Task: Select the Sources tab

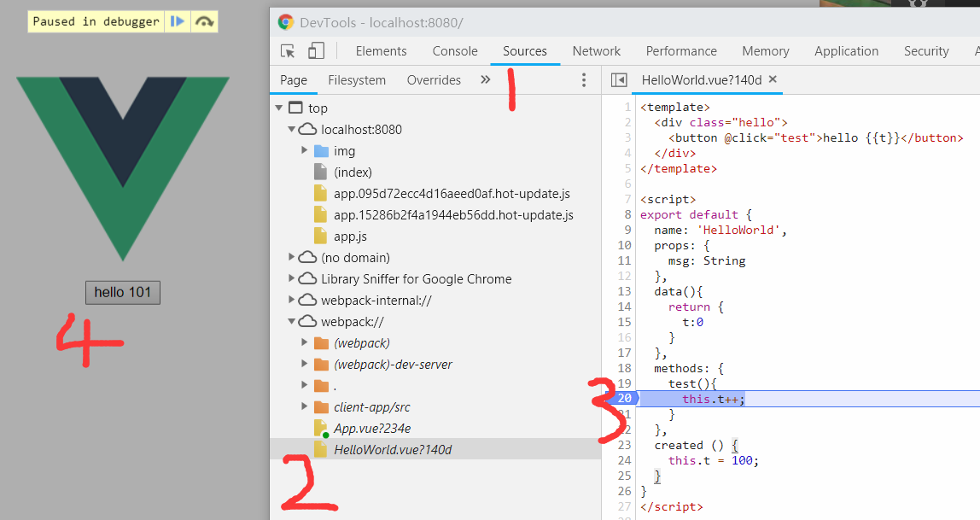Action: tap(525, 51)
